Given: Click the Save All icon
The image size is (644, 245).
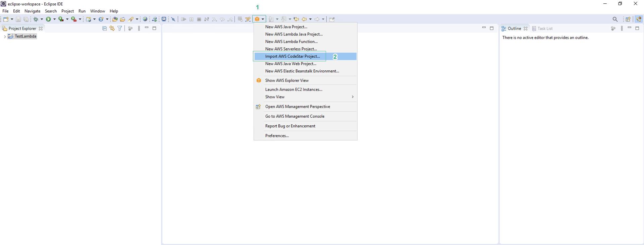Looking at the screenshot, I should (26, 19).
